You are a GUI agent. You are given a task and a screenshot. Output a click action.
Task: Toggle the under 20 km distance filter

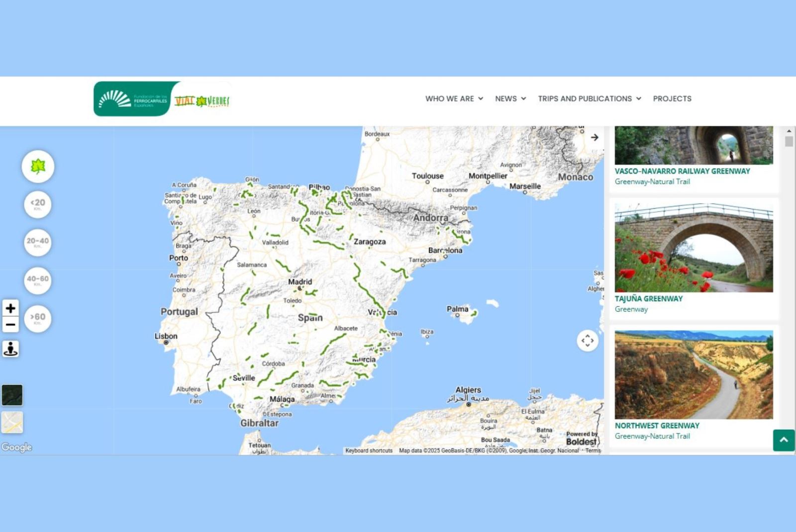pos(38,204)
